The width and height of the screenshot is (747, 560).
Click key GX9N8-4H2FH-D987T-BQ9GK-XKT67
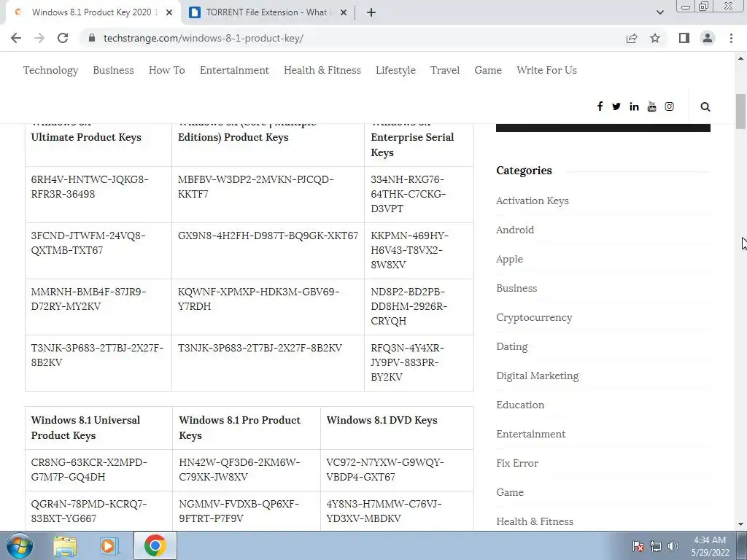(268, 236)
